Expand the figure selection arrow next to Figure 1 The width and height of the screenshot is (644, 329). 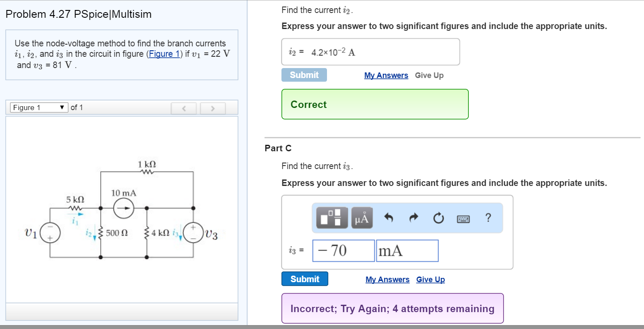pos(62,107)
